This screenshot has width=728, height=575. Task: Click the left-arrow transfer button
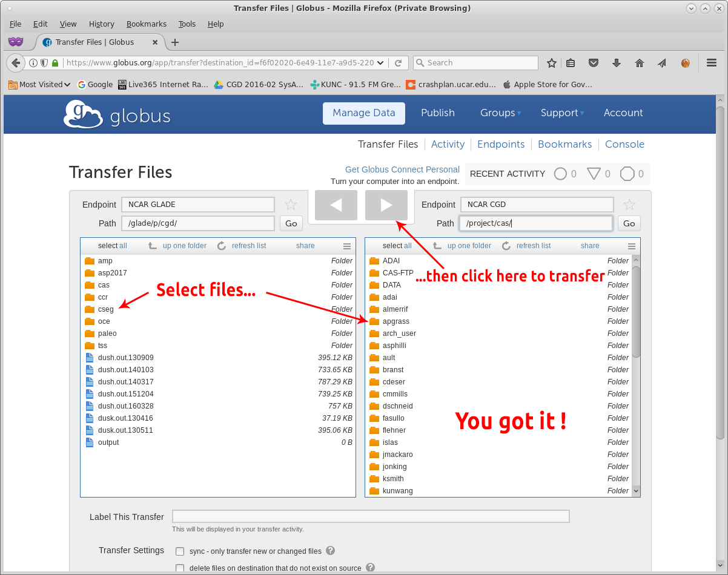pos(336,205)
